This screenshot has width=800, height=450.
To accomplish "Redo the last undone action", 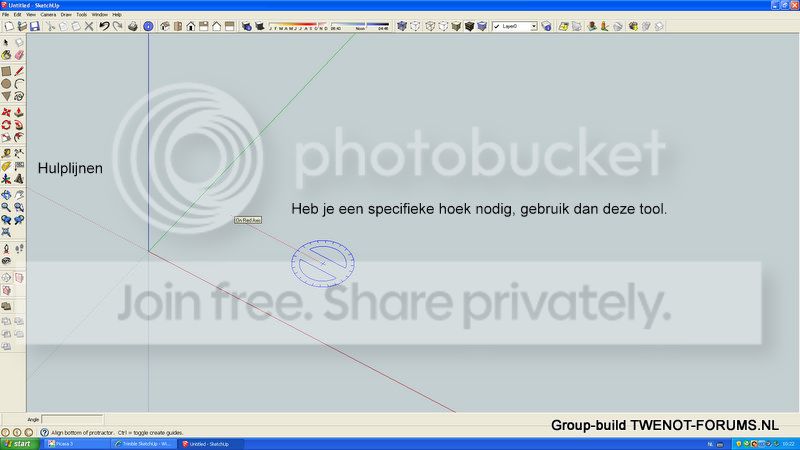I will point(117,26).
